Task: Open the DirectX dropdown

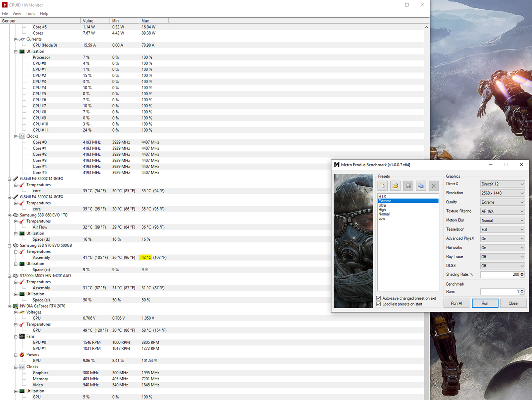Action: [502, 184]
